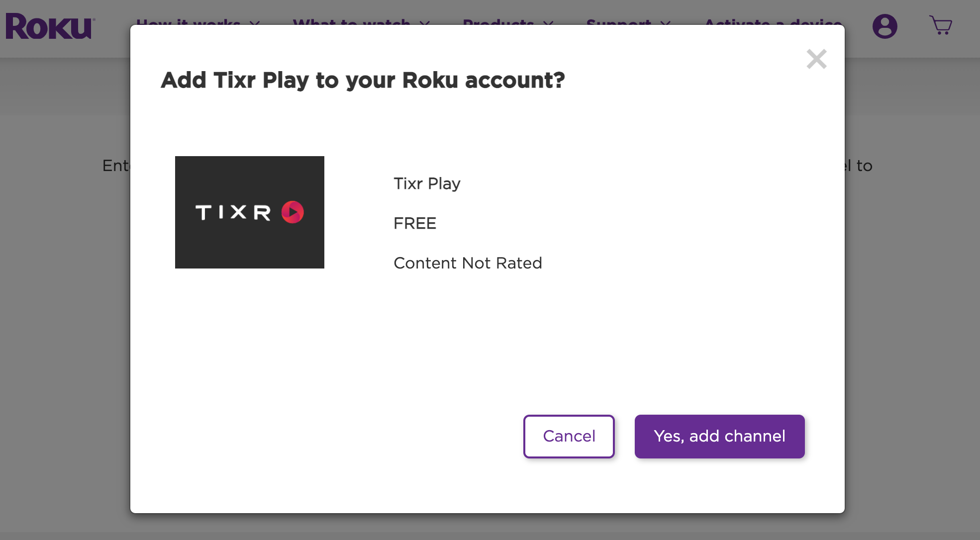Click the dialog heading about Roku account
The height and width of the screenshot is (540, 980).
tap(363, 80)
